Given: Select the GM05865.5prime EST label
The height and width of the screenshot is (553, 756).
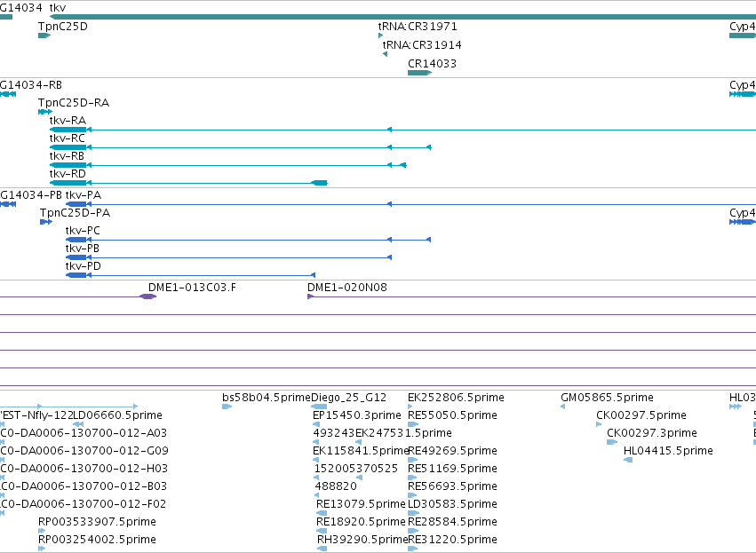Looking at the screenshot, I should click(x=607, y=398).
